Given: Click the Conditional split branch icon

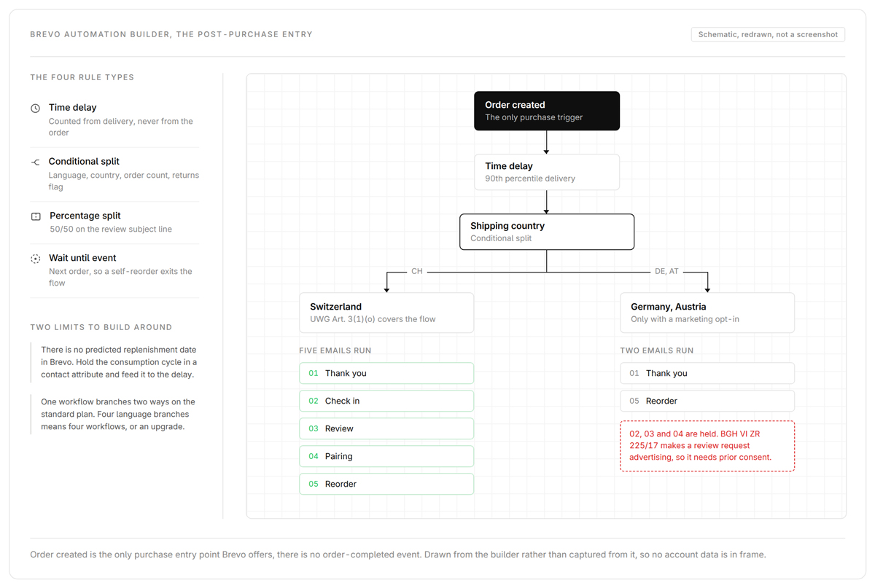Looking at the screenshot, I should pos(35,162).
